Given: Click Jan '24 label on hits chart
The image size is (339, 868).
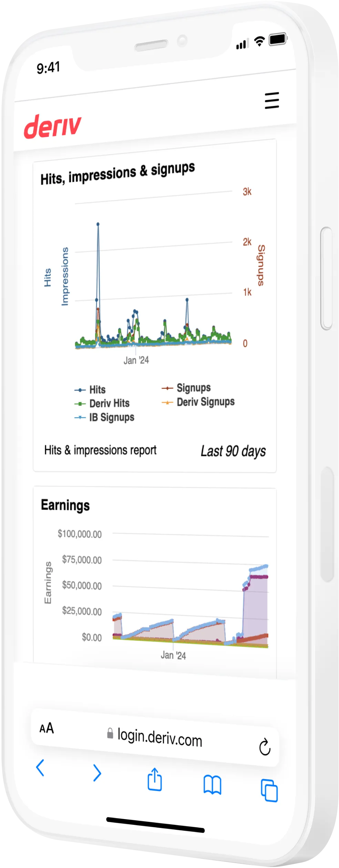Looking at the screenshot, I should [x=136, y=360].
